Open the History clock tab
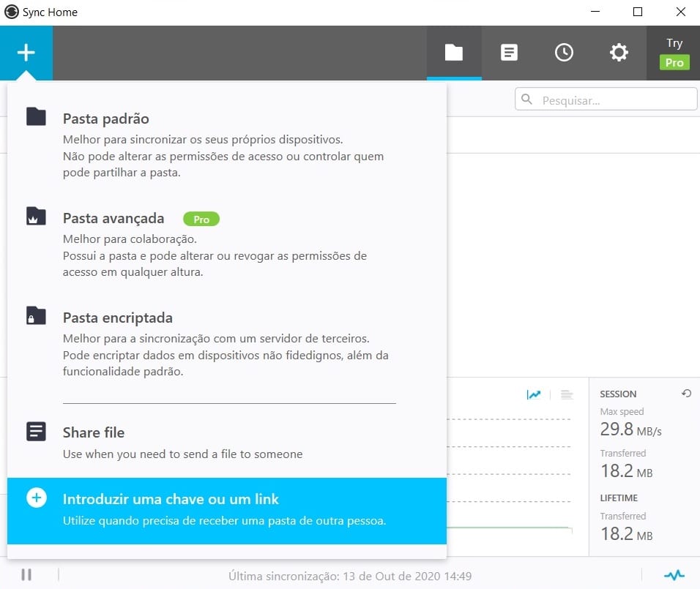Screen dimensions: 700x589 pyautogui.click(x=564, y=53)
